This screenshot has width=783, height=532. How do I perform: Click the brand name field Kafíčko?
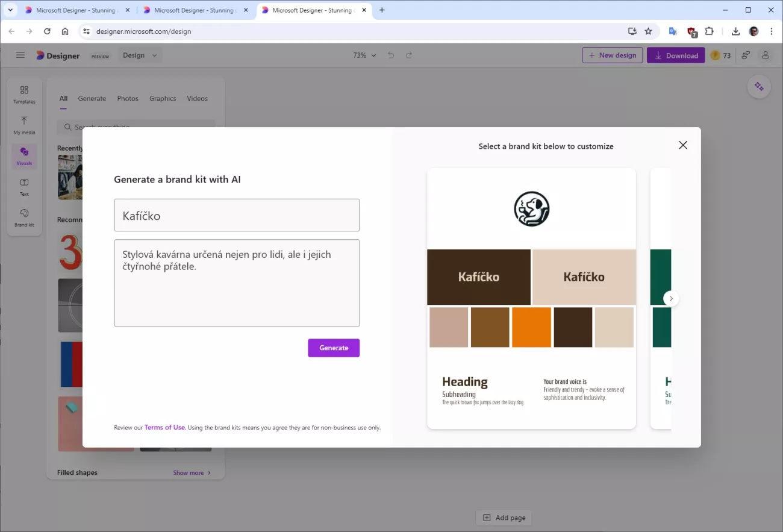pos(237,216)
